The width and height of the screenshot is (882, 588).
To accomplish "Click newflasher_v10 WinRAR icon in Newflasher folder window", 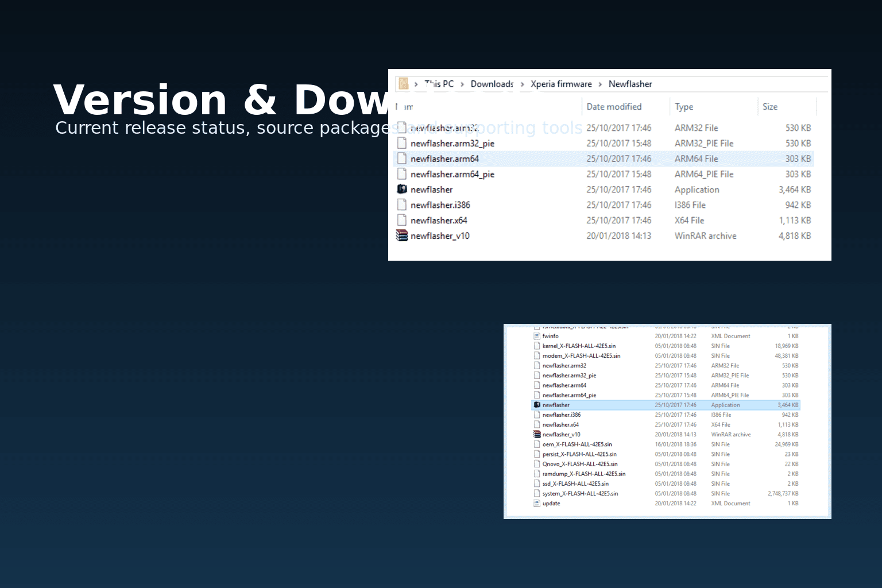I will tap(402, 235).
